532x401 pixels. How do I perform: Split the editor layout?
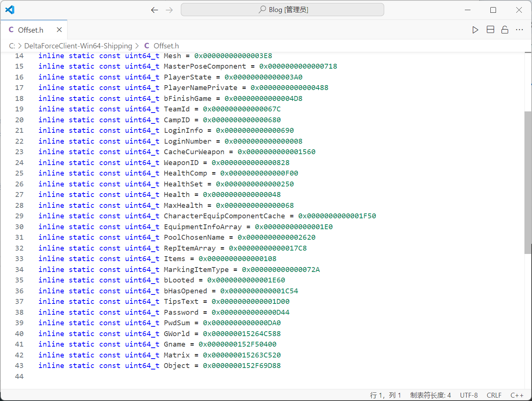(490, 30)
